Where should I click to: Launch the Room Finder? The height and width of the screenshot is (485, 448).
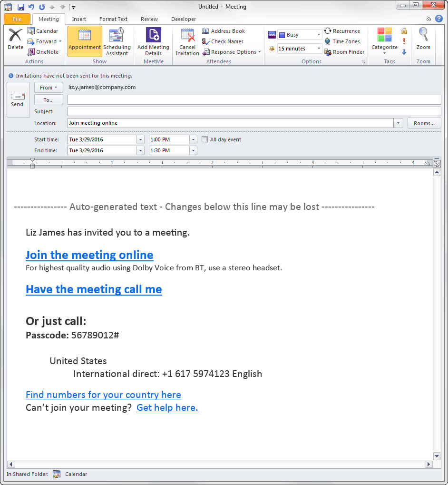[344, 51]
